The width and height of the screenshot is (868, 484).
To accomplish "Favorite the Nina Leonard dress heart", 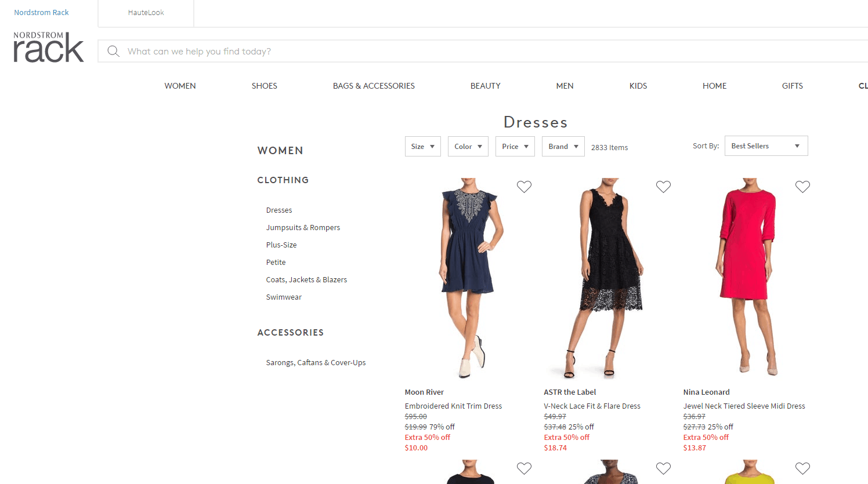I will [802, 187].
